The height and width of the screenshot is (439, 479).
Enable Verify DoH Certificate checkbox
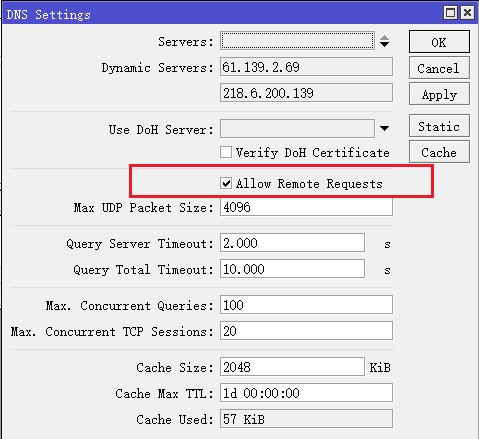[226, 152]
